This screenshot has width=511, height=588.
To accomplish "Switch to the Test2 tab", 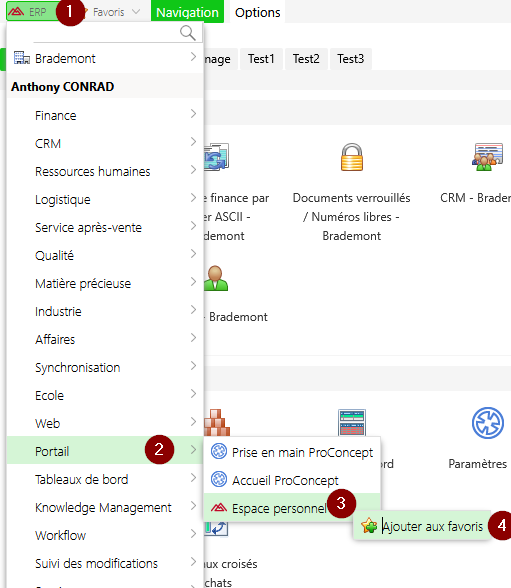I will click(x=306, y=59).
